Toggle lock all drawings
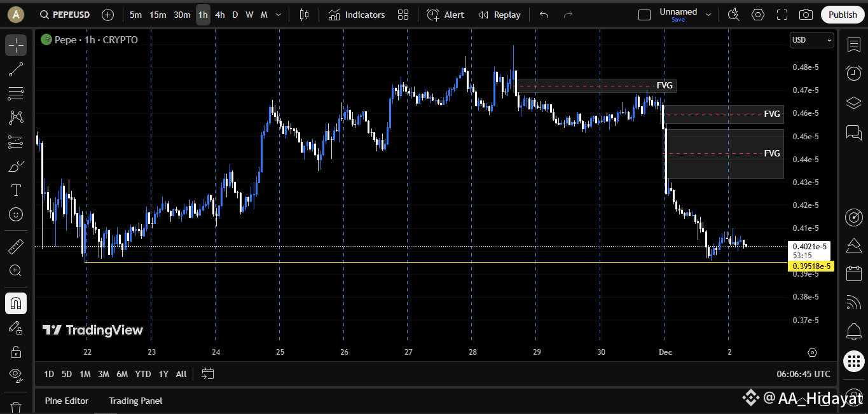 (16, 351)
